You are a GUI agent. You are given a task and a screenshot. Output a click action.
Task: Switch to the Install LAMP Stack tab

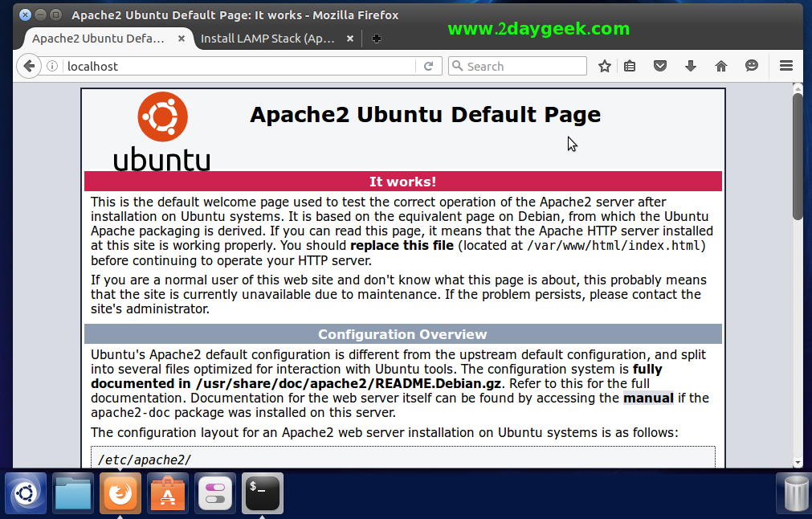267,39
